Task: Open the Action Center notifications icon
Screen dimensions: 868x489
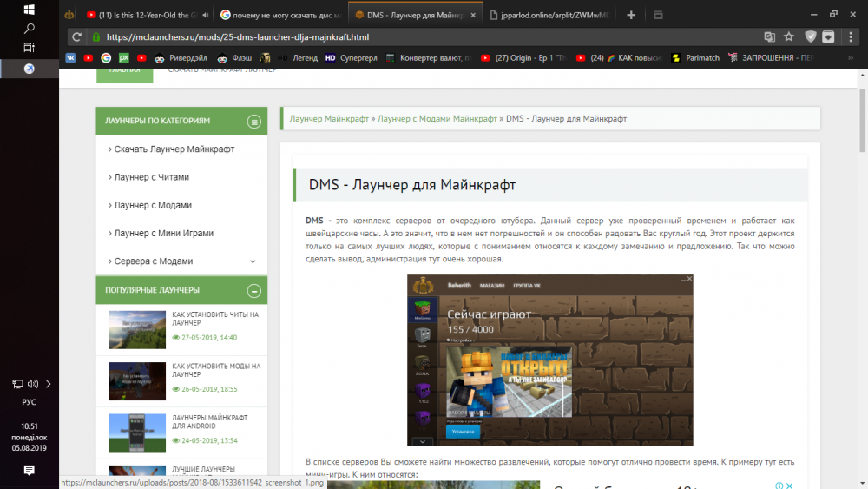Action: tap(30, 470)
